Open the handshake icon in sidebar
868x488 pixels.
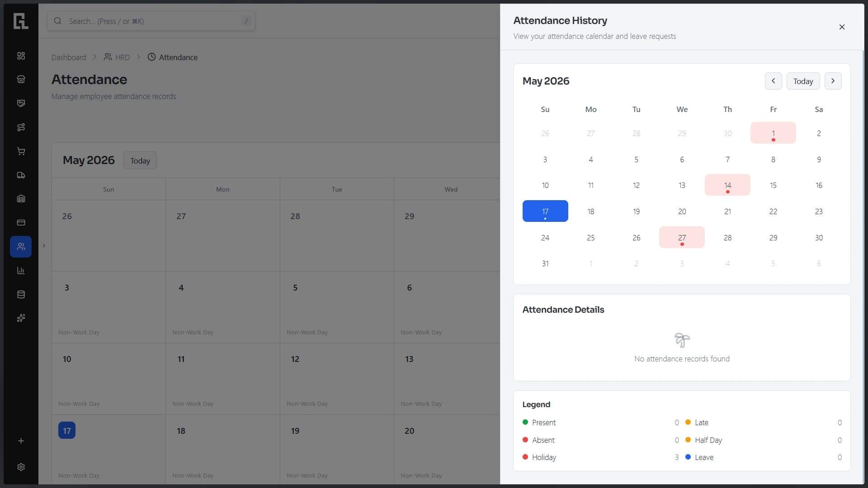pyautogui.click(x=21, y=103)
